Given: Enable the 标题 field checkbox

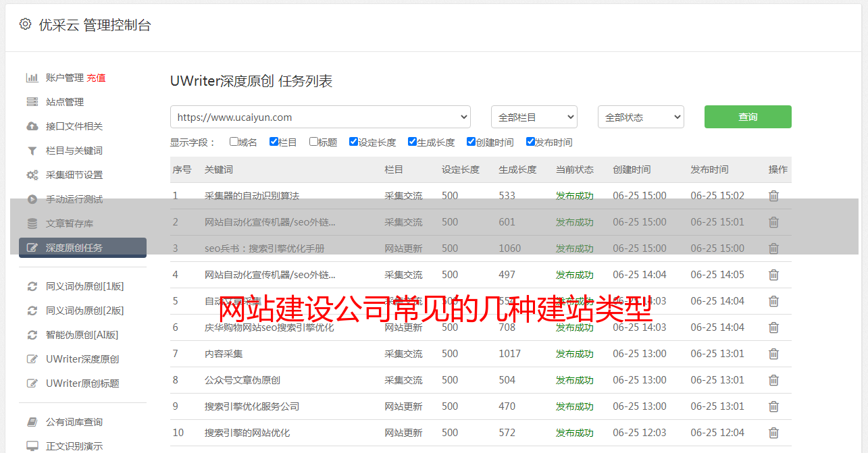Looking at the screenshot, I should (313, 142).
